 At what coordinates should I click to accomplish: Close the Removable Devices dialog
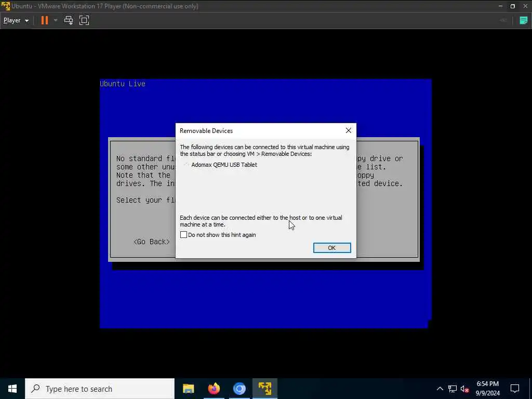click(x=349, y=130)
